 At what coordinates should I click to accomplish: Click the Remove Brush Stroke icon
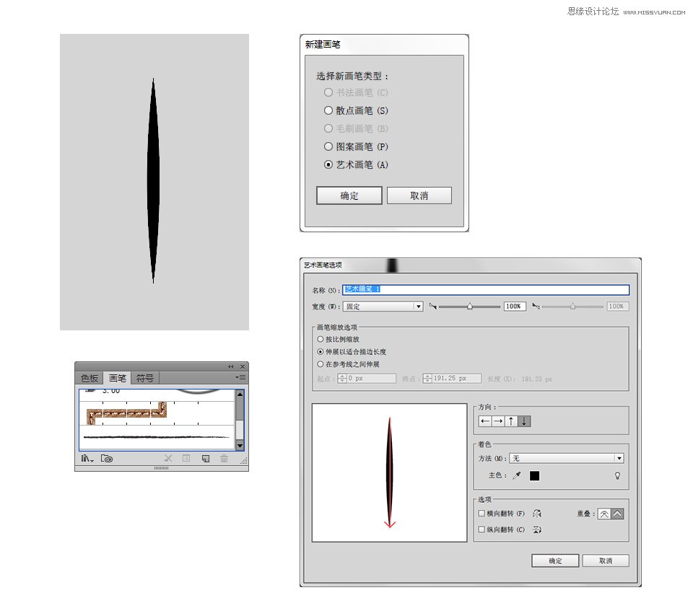tap(168, 459)
